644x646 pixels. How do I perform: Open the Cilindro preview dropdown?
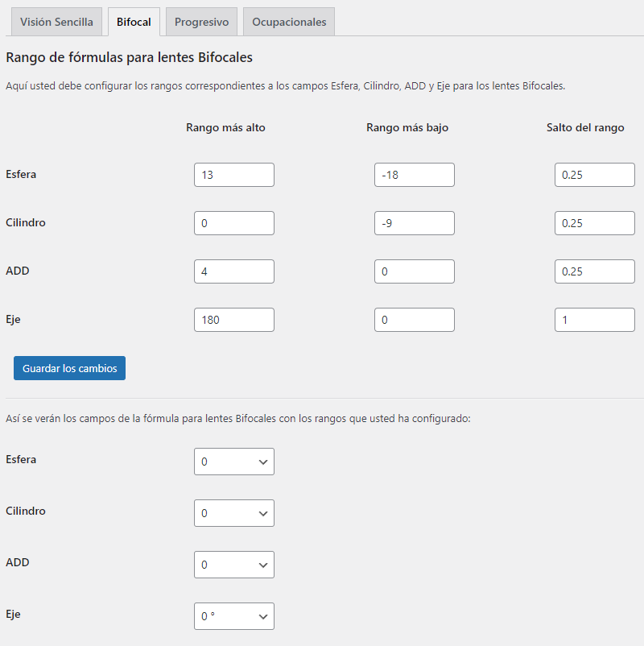tap(233, 513)
